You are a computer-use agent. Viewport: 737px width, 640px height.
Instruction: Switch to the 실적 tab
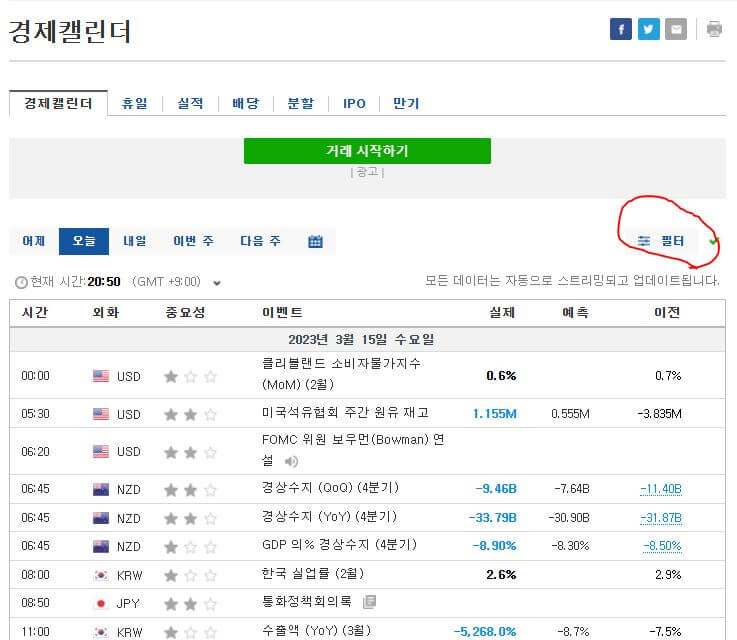click(190, 103)
